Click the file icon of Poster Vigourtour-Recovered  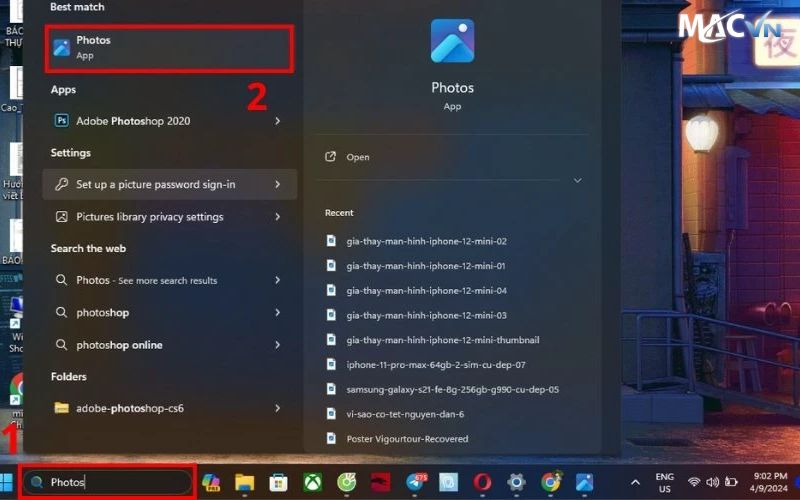tap(332, 438)
